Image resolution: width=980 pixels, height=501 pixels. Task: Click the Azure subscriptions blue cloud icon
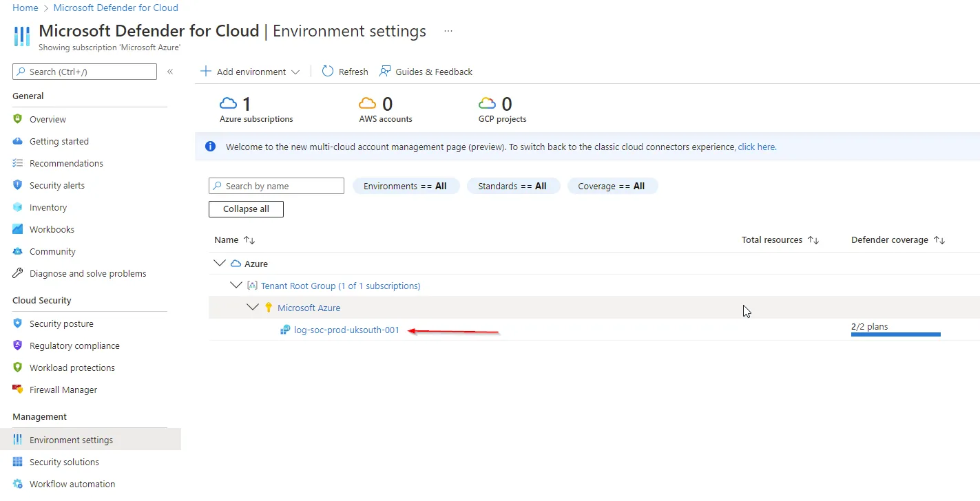click(228, 104)
